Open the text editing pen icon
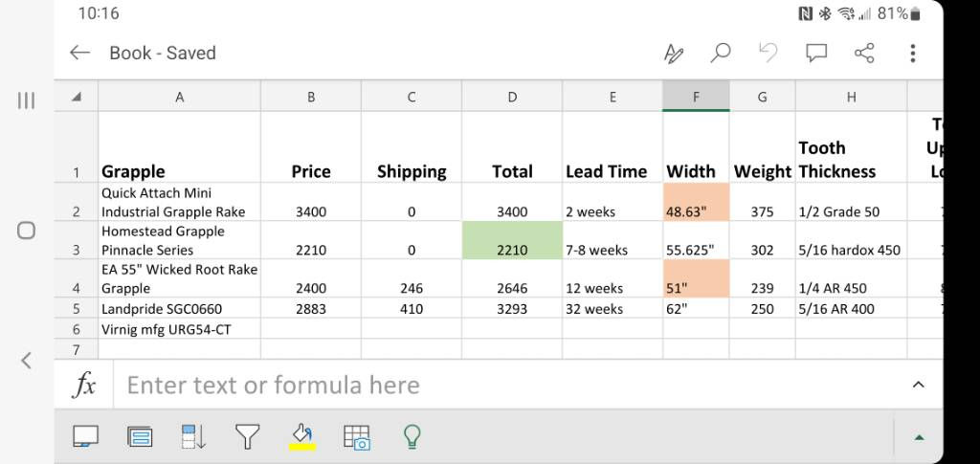 point(674,54)
